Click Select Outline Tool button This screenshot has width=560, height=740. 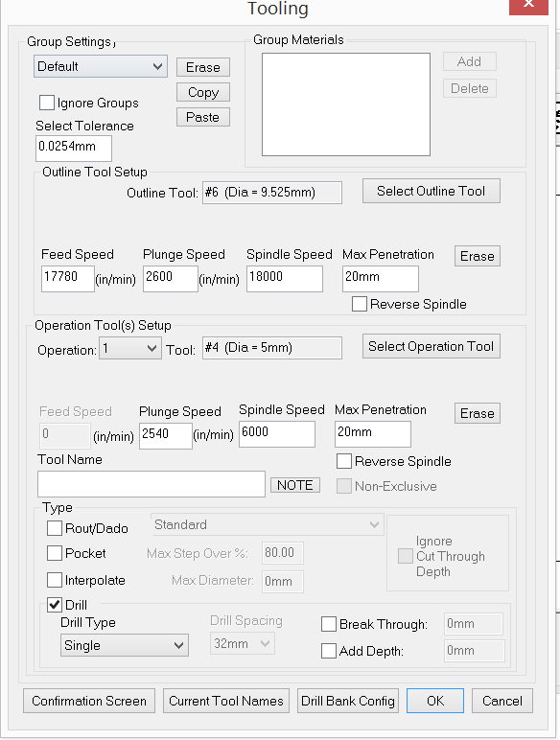432,191
